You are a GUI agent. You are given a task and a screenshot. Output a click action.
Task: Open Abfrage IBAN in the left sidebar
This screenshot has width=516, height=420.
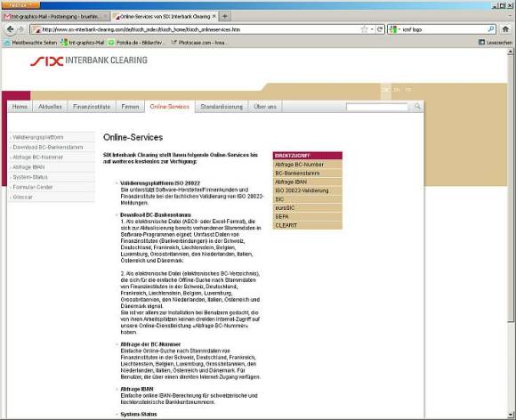tap(52, 167)
